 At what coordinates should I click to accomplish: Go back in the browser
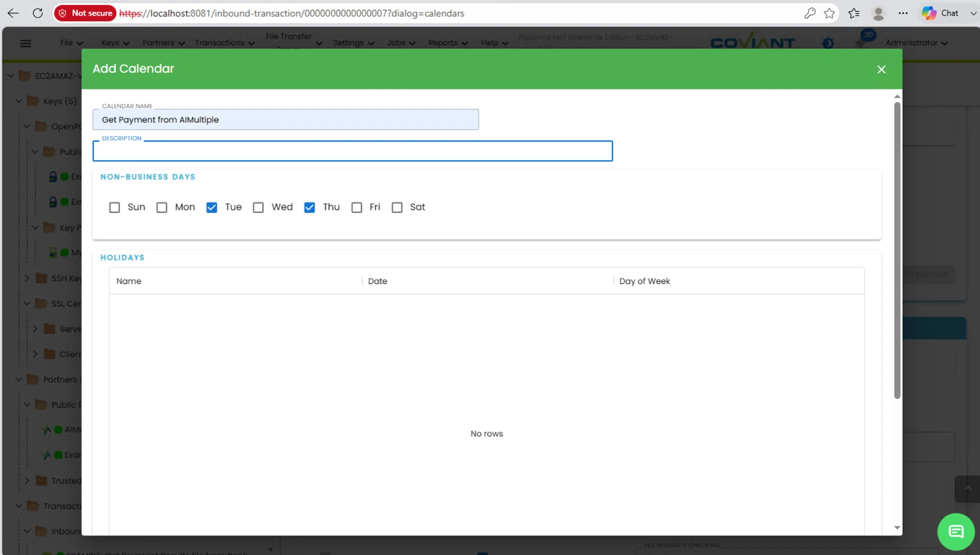coord(13,13)
